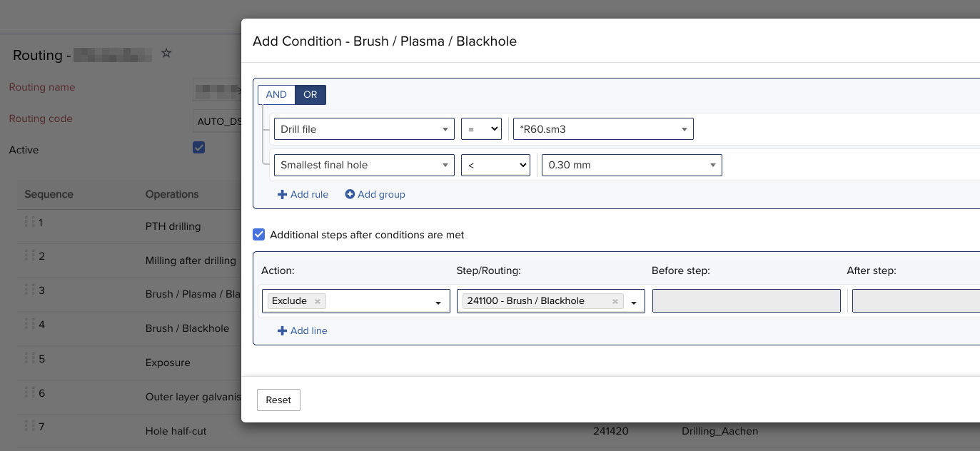Switch the condition logic to OR

(310, 94)
